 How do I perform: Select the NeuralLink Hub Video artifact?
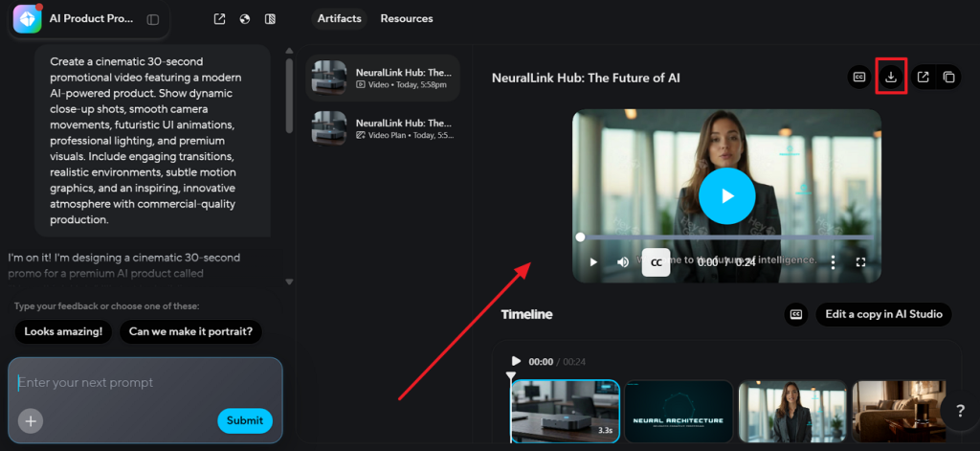click(383, 79)
